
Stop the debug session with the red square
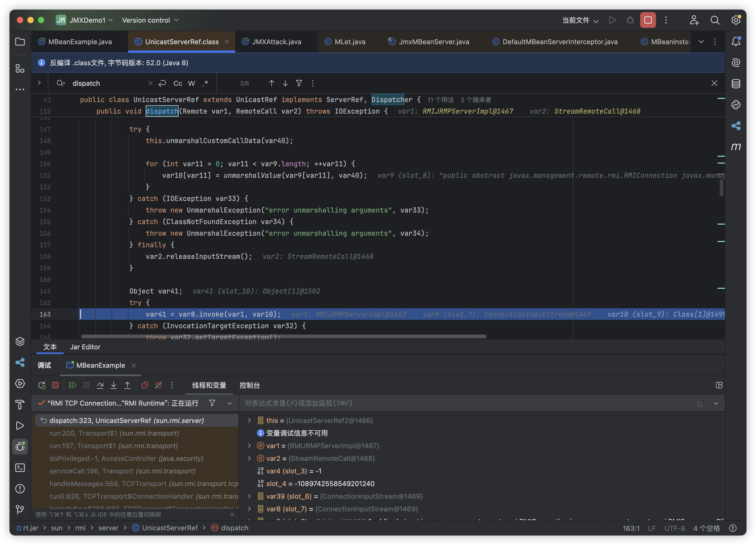55,385
